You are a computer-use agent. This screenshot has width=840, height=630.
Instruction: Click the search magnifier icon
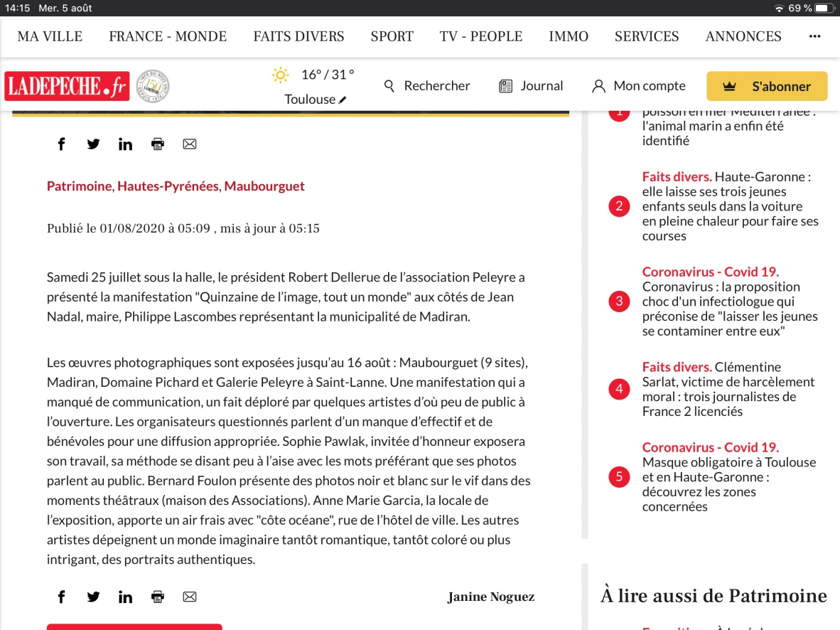[389, 86]
